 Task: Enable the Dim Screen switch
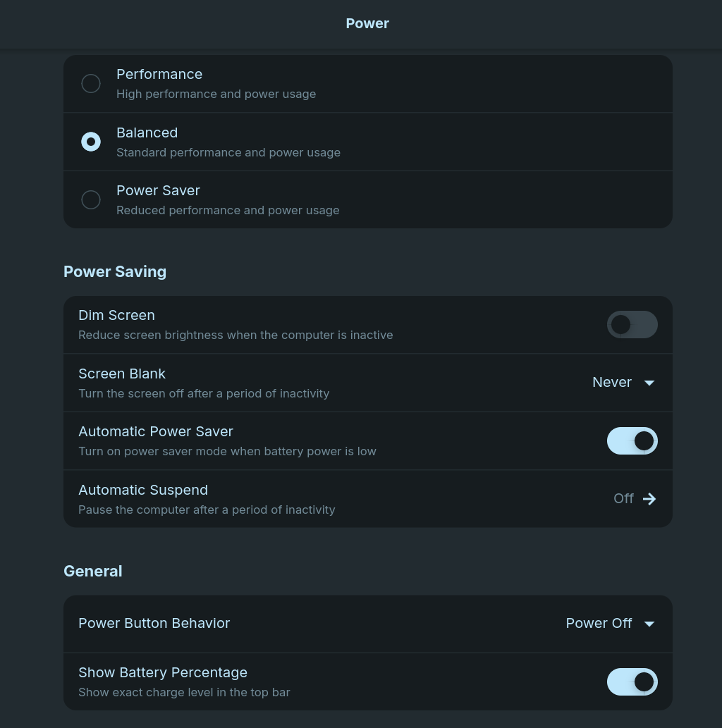[632, 324]
